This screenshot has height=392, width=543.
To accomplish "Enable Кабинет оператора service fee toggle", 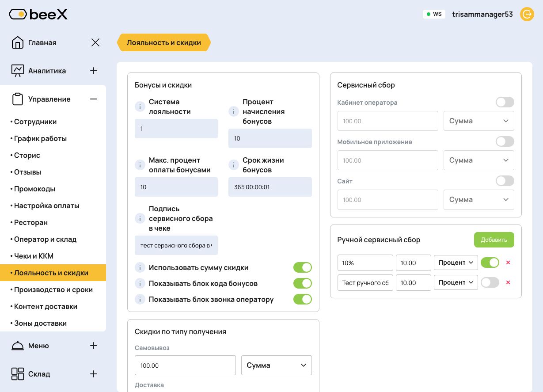I will (x=505, y=102).
